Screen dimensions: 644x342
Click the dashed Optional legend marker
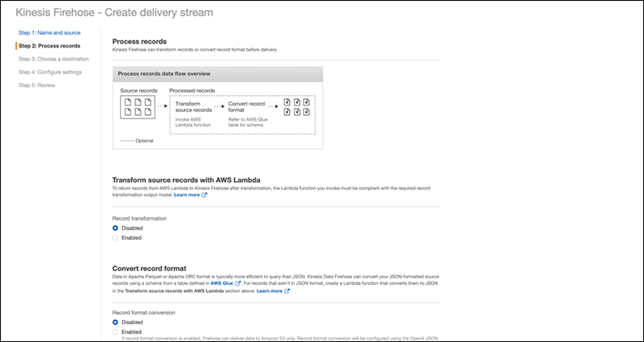point(126,140)
